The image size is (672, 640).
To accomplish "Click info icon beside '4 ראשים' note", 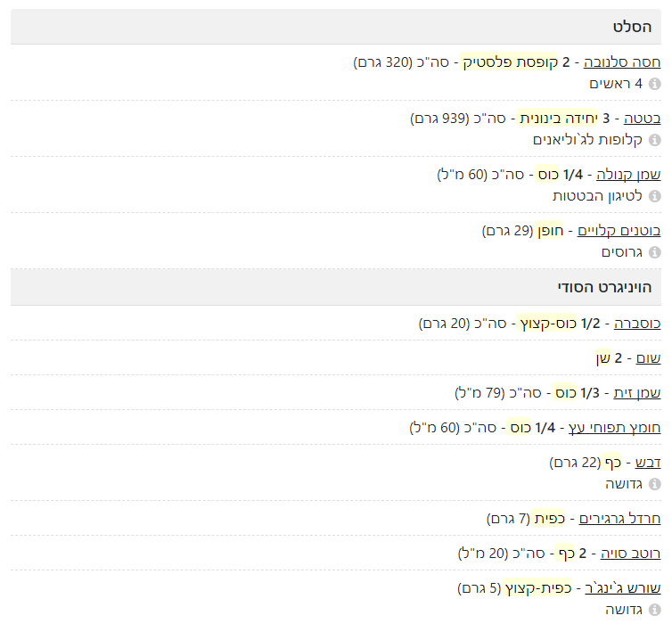I will click(x=655, y=84).
